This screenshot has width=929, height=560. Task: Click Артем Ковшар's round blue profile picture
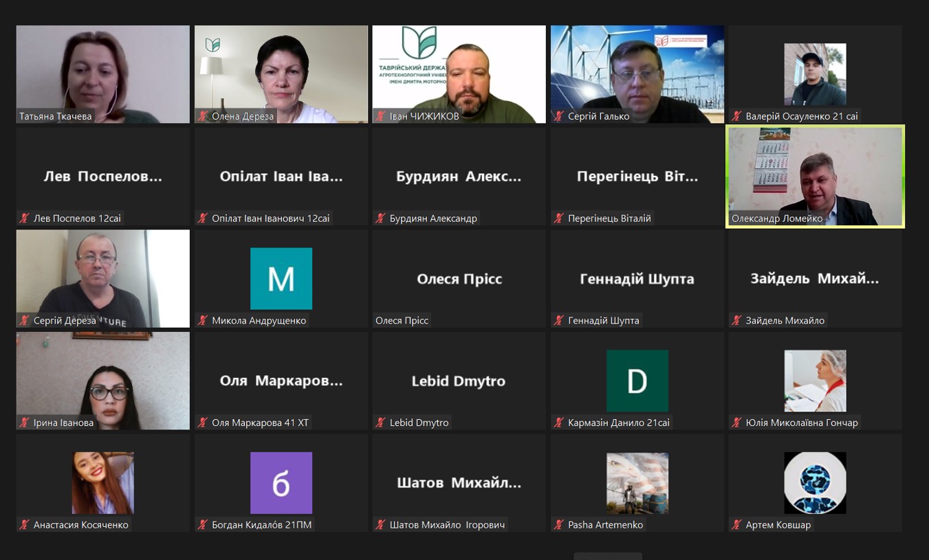[x=816, y=483]
